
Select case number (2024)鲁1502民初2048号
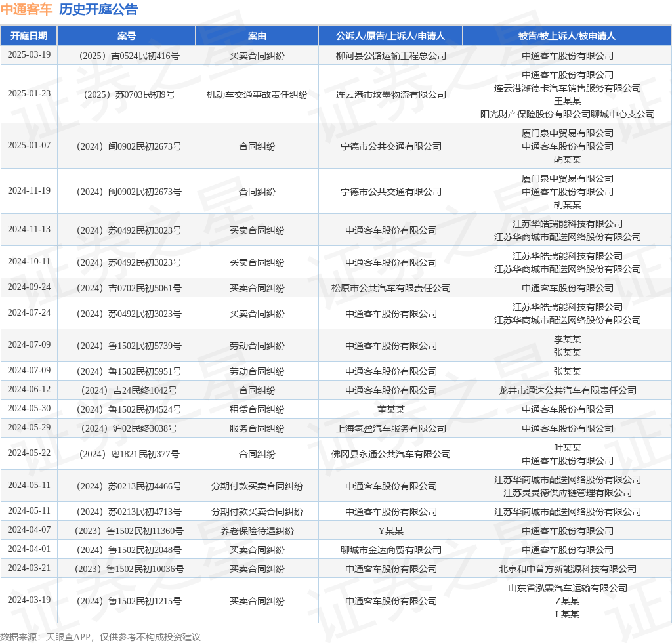(127, 550)
